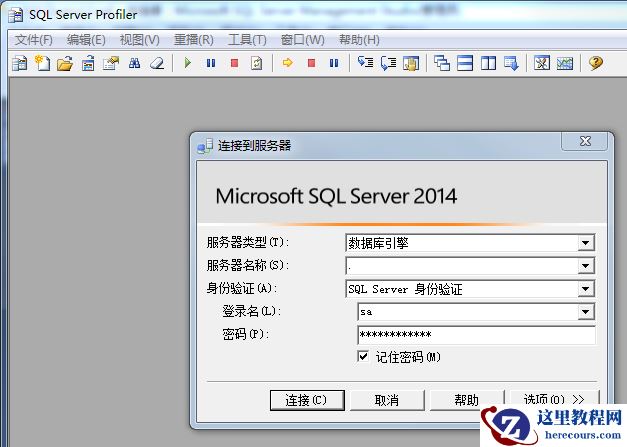Tile windows vertically via toolbar icon
Screen dimensions: 627x447
[488, 63]
